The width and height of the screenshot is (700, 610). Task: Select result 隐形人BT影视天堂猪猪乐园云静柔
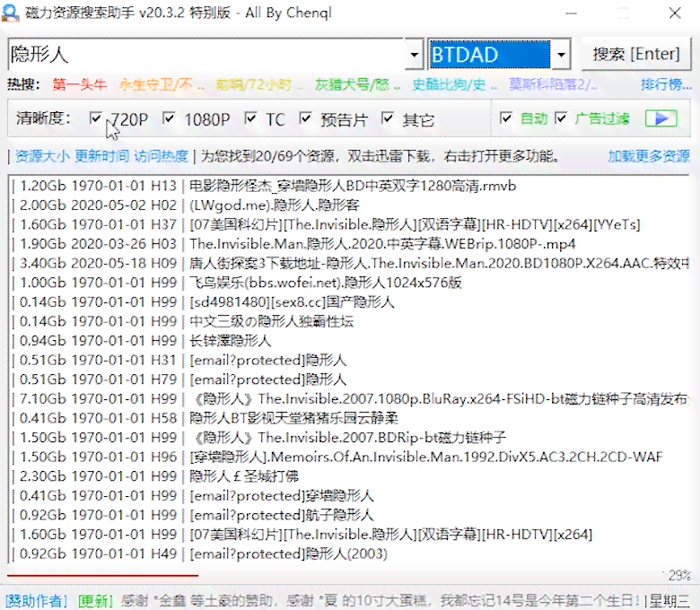[349, 418]
